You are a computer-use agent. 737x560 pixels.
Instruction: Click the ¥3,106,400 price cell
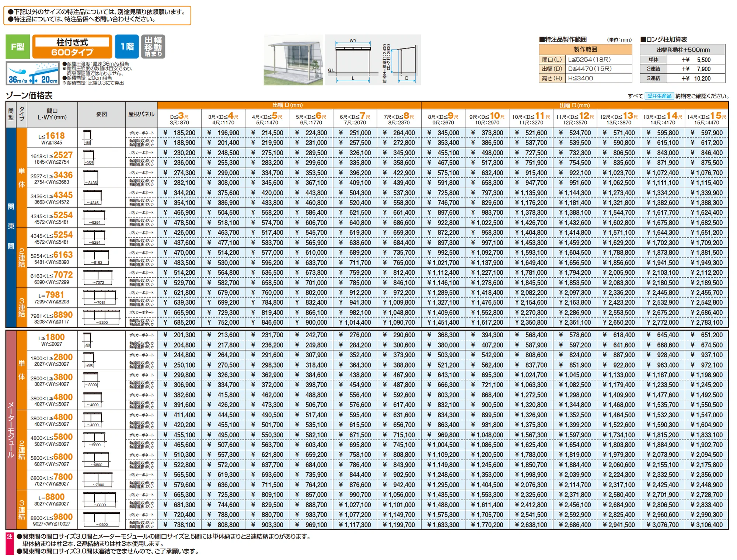click(x=706, y=525)
